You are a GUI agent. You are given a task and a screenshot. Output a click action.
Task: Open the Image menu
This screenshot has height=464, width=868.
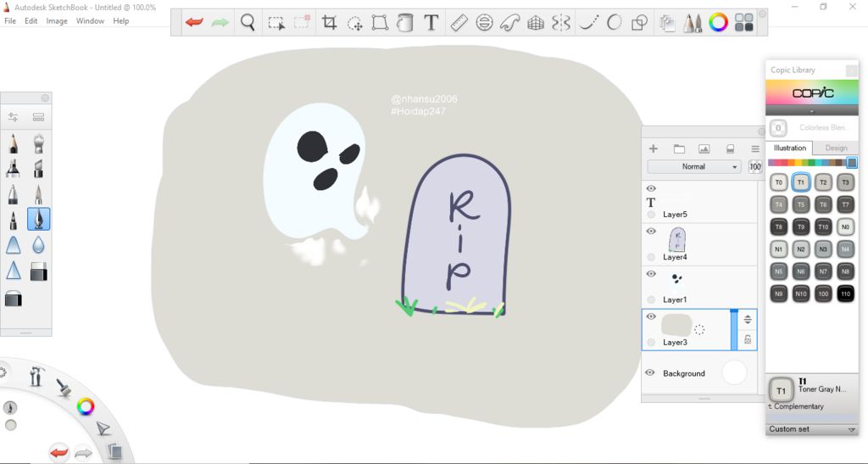(x=57, y=21)
